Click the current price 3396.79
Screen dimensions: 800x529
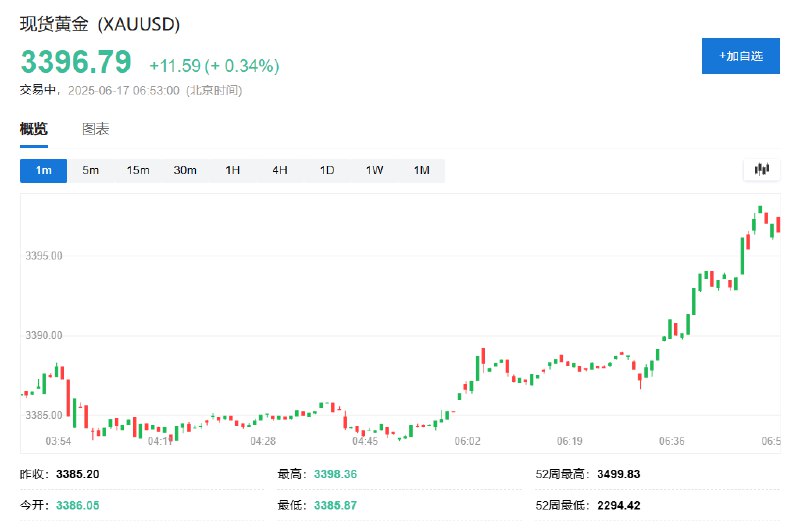76,62
